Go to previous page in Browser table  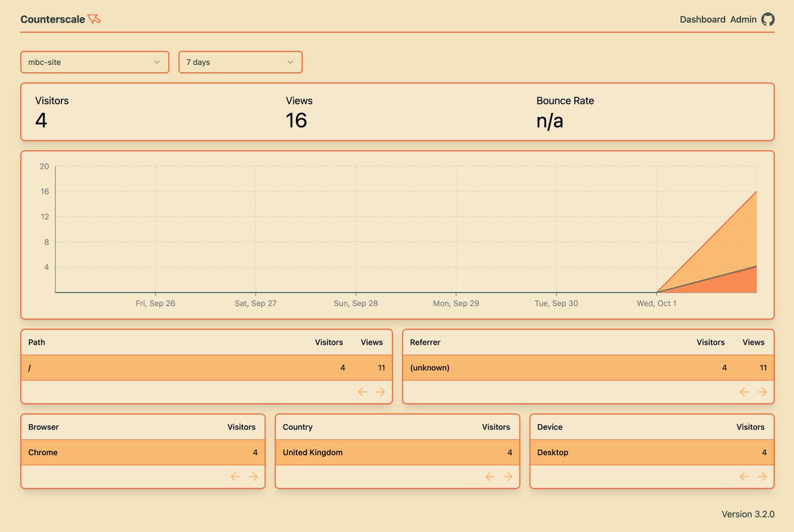coord(236,476)
